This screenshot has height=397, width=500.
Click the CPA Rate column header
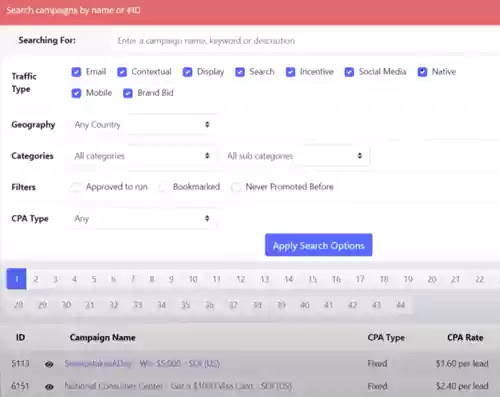point(465,338)
